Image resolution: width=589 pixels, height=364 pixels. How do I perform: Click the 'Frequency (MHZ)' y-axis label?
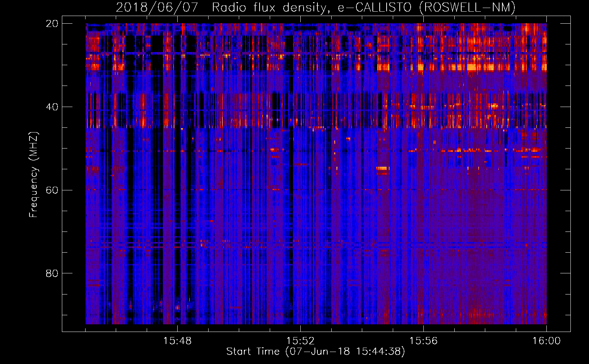click(x=33, y=175)
